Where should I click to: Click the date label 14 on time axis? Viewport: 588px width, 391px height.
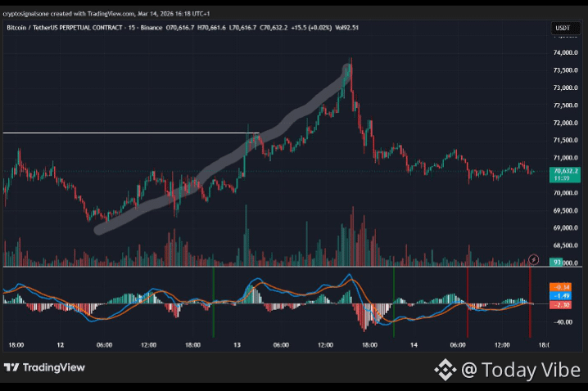point(414,345)
